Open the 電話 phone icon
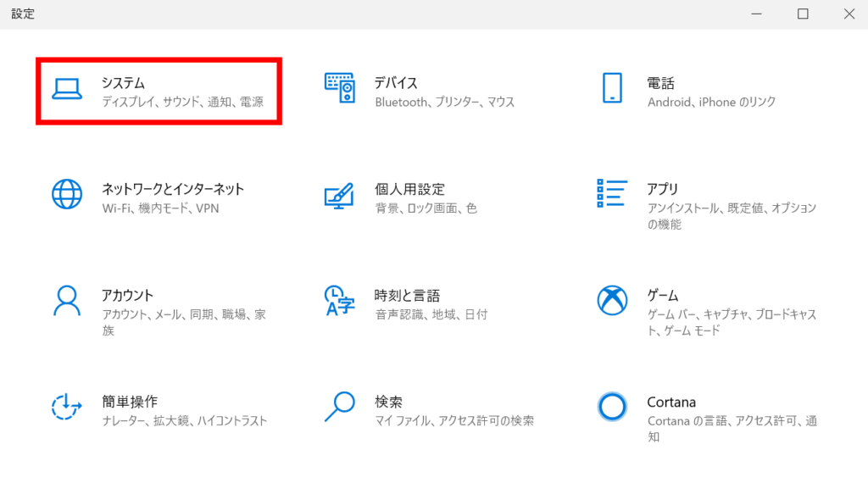868x483 pixels. tap(612, 88)
